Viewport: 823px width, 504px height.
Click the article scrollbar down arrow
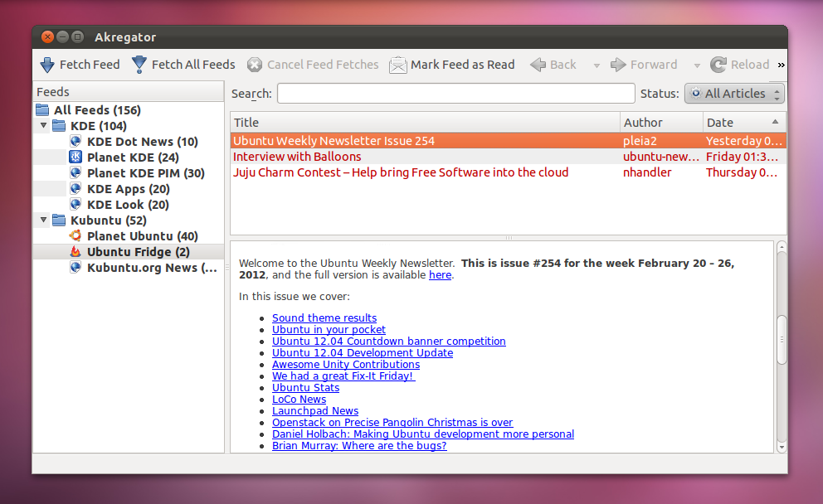click(x=782, y=448)
